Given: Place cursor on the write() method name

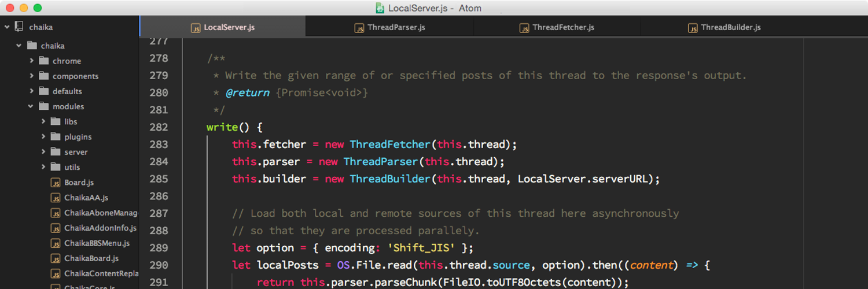Looking at the screenshot, I should [222, 127].
